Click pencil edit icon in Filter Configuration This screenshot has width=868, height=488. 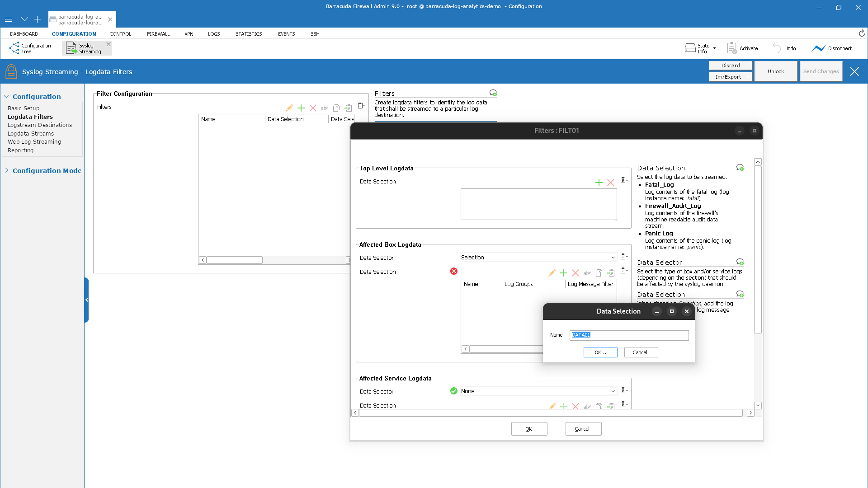(x=289, y=108)
